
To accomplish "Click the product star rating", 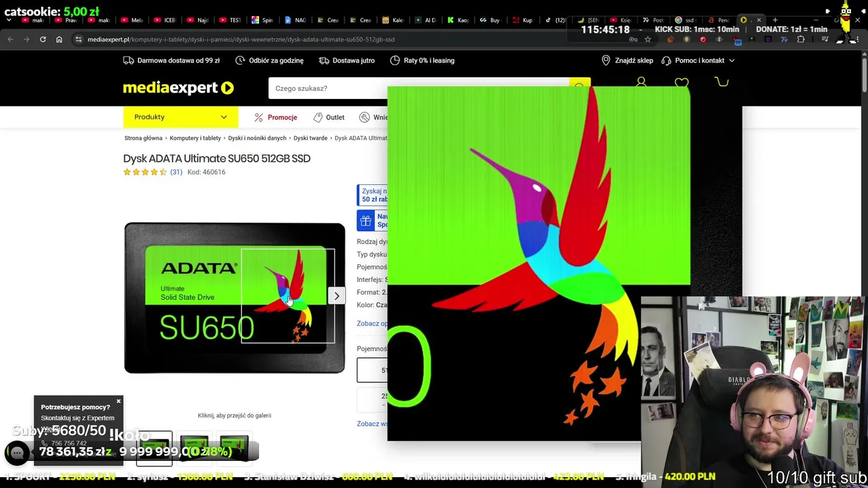I will (145, 172).
